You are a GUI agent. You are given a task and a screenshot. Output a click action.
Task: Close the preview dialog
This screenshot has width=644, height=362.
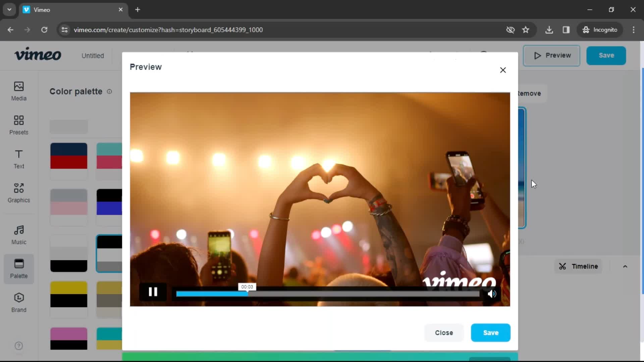tap(503, 70)
